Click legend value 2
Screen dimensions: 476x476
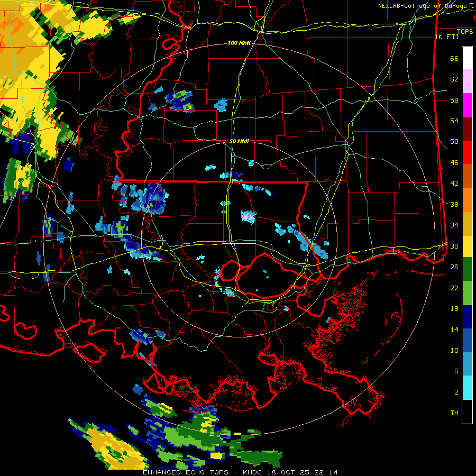point(456,392)
